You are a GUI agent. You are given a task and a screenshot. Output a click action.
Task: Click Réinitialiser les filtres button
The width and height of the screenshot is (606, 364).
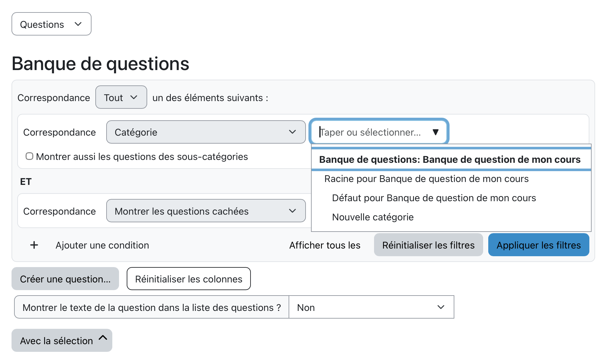pyautogui.click(x=428, y=245)
